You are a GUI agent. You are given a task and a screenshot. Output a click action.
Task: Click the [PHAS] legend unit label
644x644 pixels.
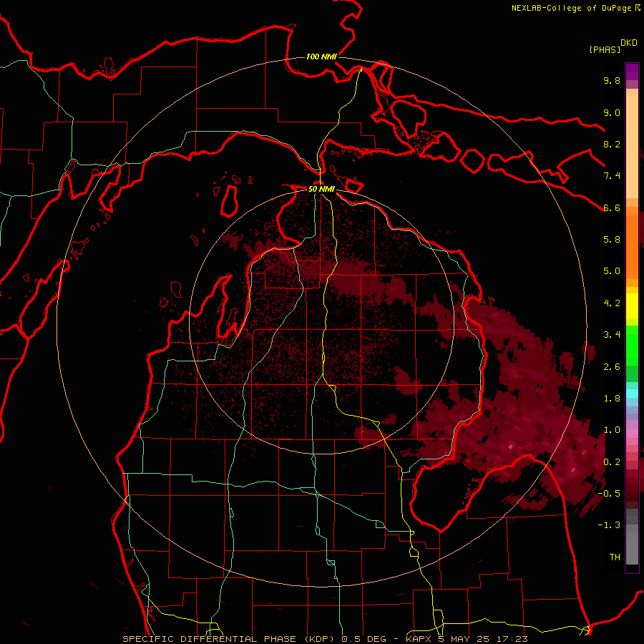pyautogui.click(x=605, y=49)
